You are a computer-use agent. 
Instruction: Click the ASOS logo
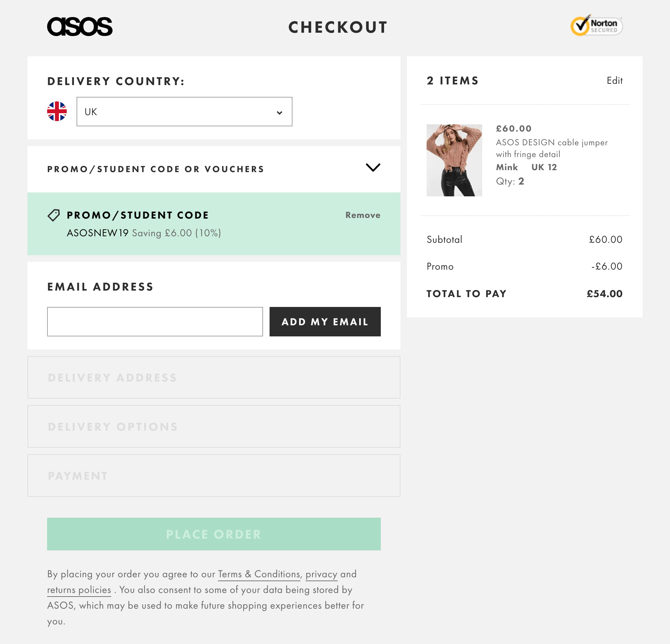[x=79, y=26]
